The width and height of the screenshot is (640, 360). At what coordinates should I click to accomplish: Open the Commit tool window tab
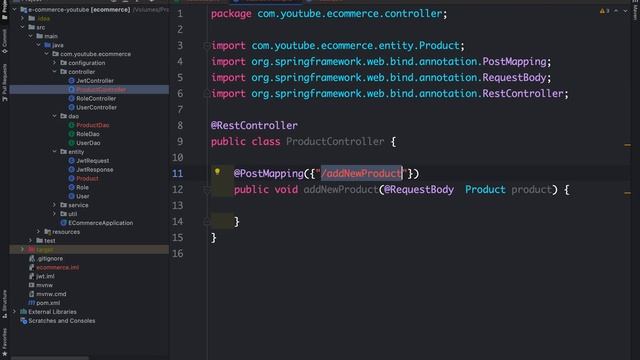pyautogui.click(x=4, y=42)
